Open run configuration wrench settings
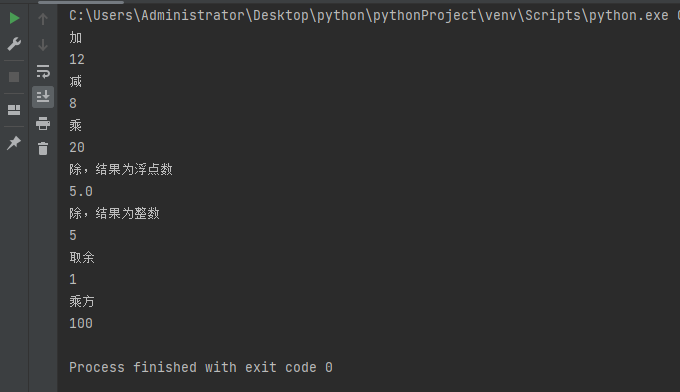 click(x=14, y=44)
